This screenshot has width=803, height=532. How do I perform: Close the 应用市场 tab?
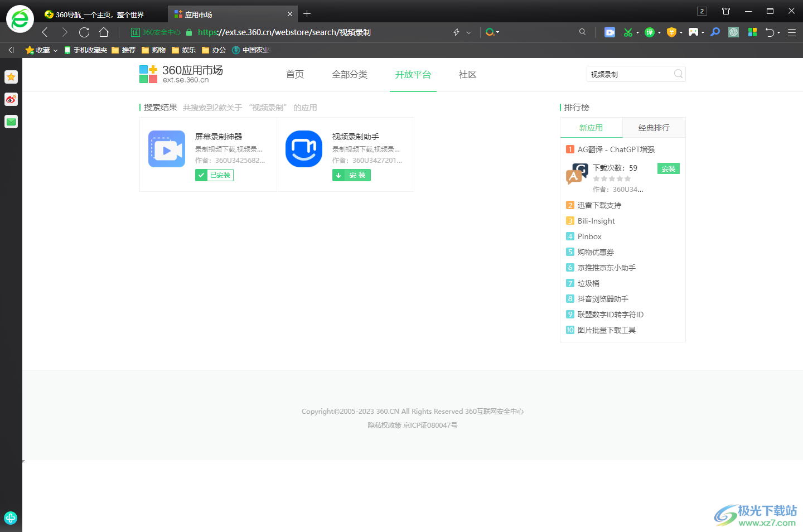(290, 14)
